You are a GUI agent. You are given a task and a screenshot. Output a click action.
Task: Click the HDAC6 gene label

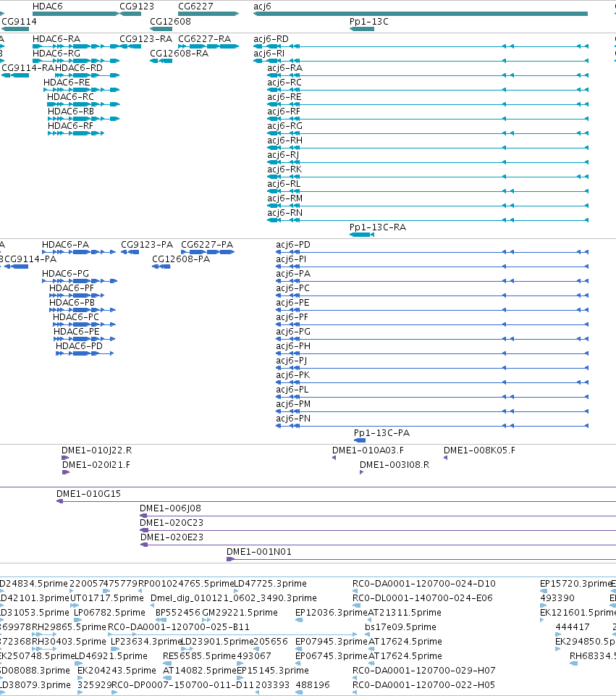[x=48, y=7]
